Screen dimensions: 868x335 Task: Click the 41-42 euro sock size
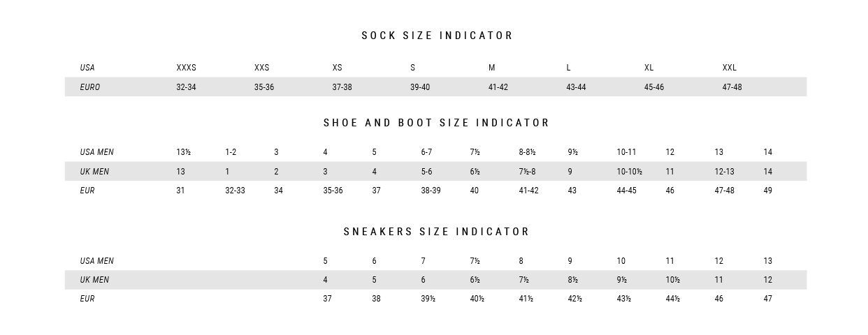pyautogui.click(x=498, y=87)
